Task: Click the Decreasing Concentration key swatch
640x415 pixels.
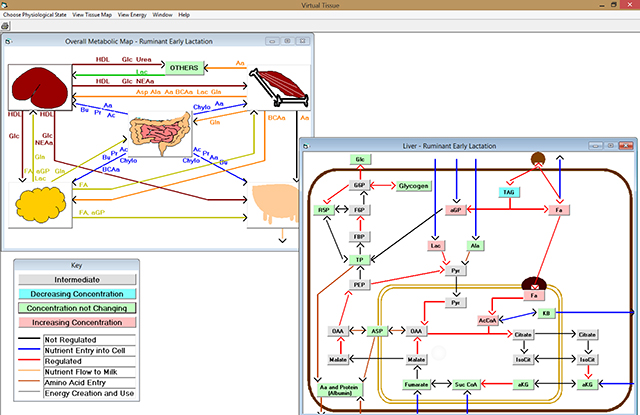Action: click(x=77, y=294)
